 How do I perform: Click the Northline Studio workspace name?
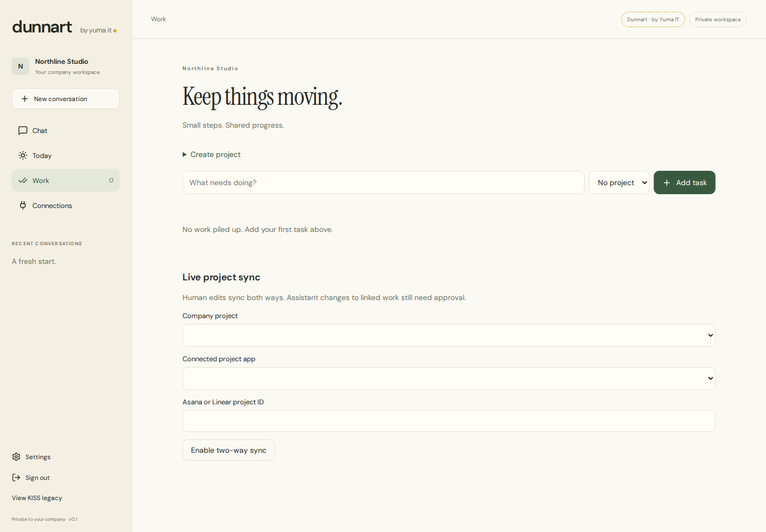point(62,62)
